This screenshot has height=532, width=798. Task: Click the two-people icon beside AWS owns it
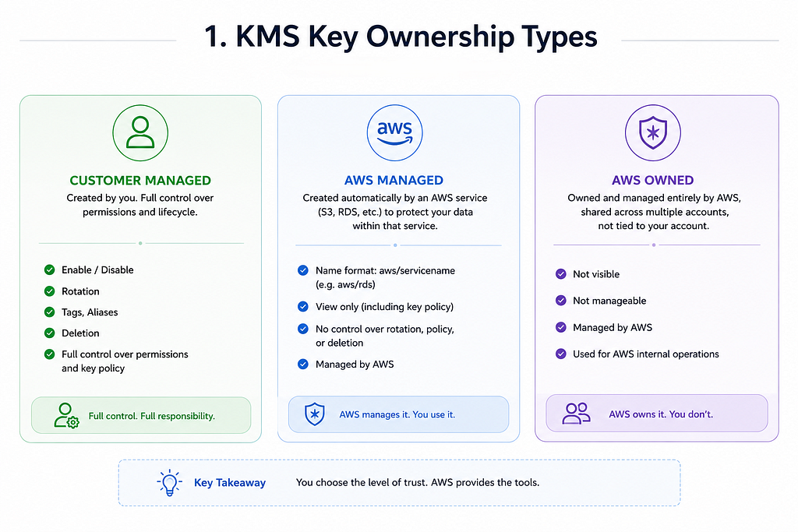pyautogui.click(x=576, y=414)
